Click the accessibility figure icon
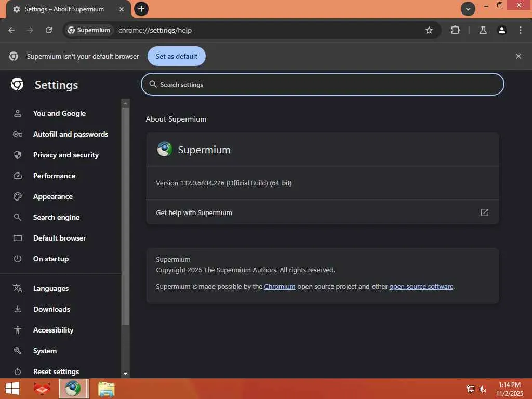 point(18,330)
